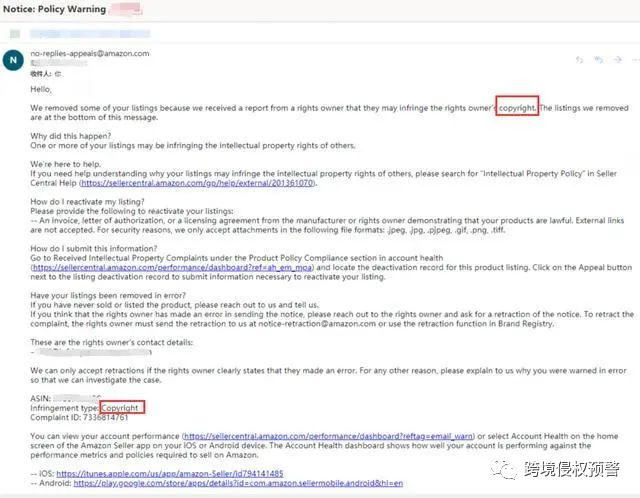The height and width of the screenshot is (498, 640).
Task: Click sender address no-replies-appeals@amazon.com
Action: coord(90,53)
